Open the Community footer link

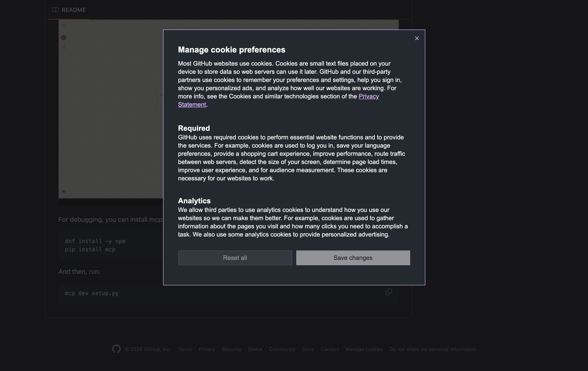pos(282,349)
